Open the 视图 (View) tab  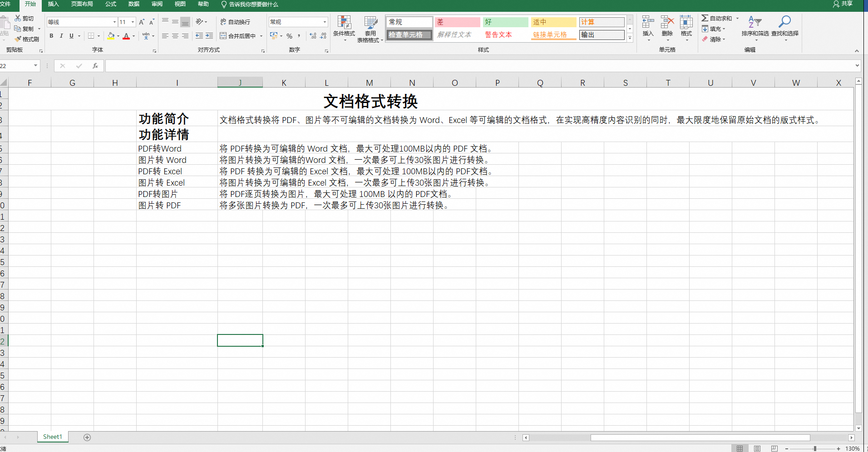tap(180, 4)
